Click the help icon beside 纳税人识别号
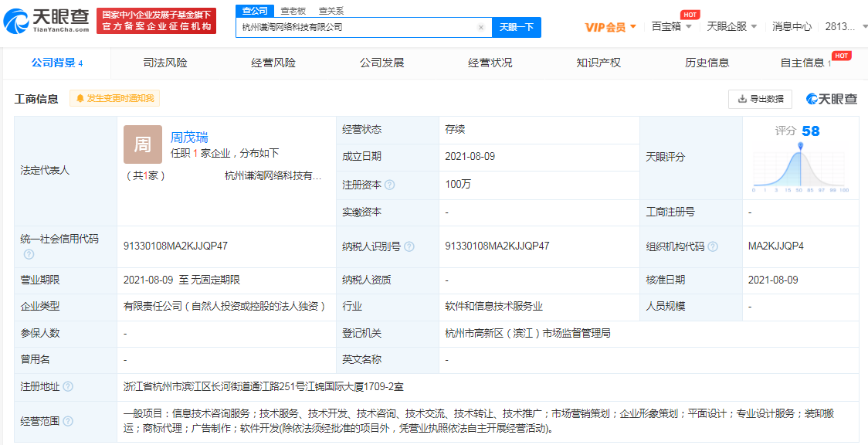The image size is (868, 445). click(409, 246)
